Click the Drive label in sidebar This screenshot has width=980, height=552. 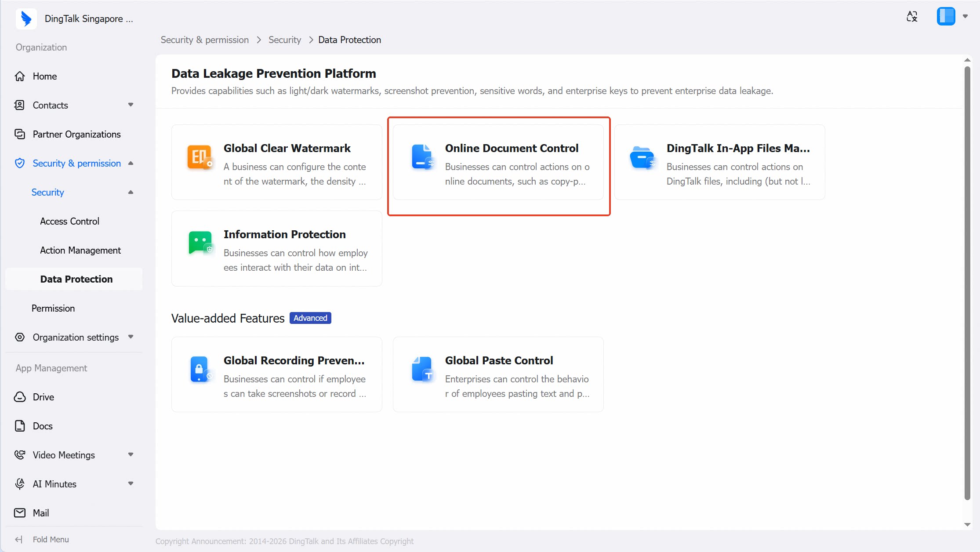pos(44,397)
